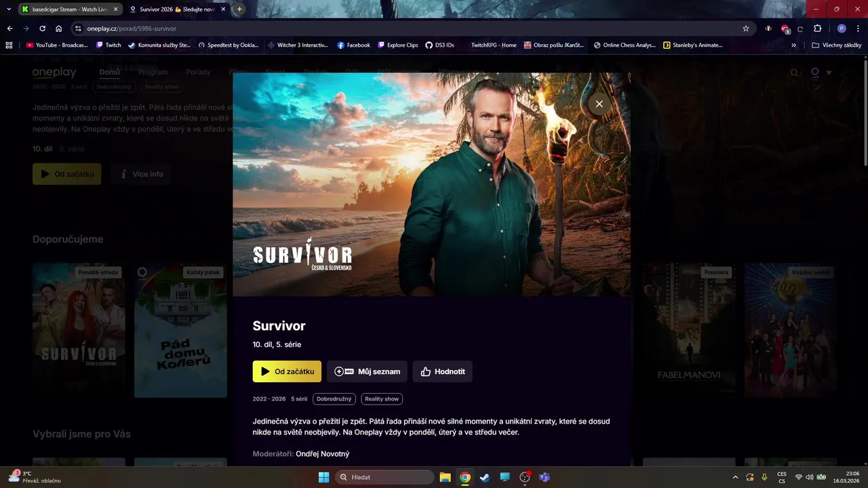Image resolution: width=868 pixels, height=488 pixels.
Task: Select moderator Ondřej Novotný link
Action: pyautogui.click(x=323, y=453)
